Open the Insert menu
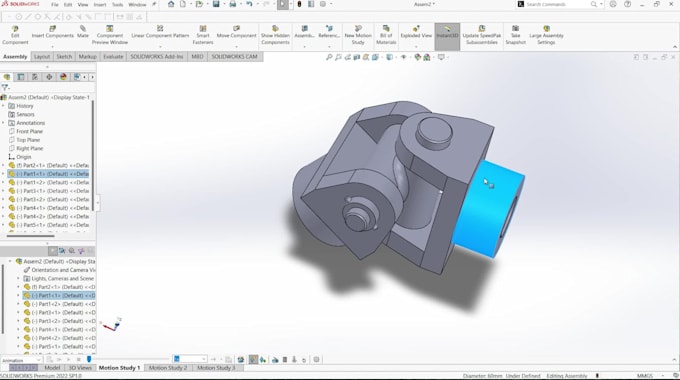The width and height of the screenshot is (680, 380). point(100,5)
